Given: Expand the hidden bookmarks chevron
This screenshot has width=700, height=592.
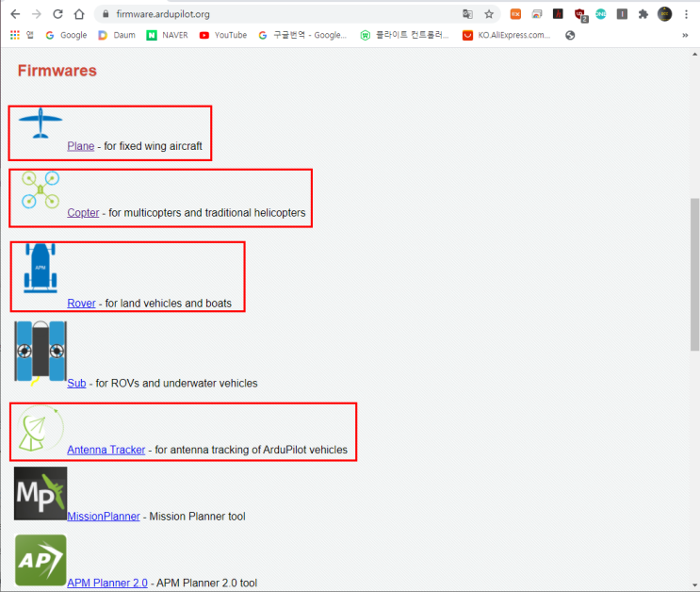Looking at the screenshot, I should click(685, 35).
